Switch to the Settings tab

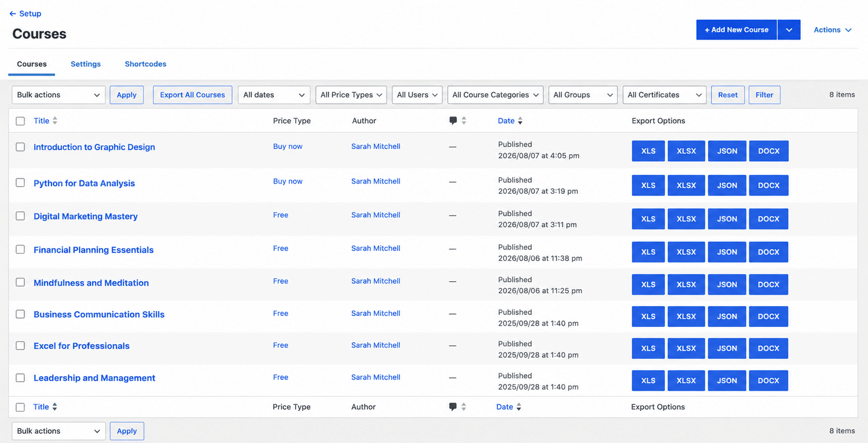click(86, 64)
